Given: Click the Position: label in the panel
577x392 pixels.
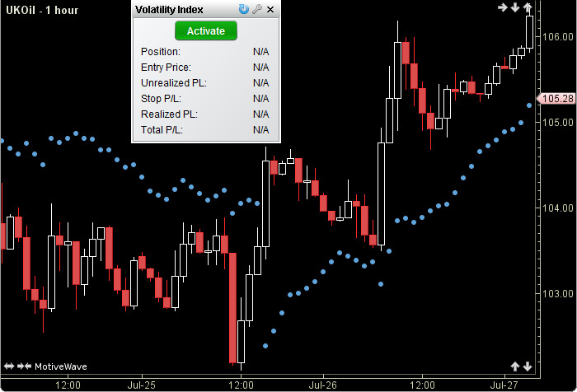Looking at the screenshot, I should (161, 52).
